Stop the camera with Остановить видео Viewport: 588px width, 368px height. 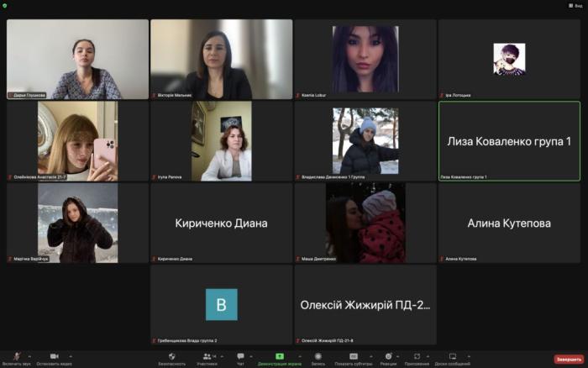[54, 358]
